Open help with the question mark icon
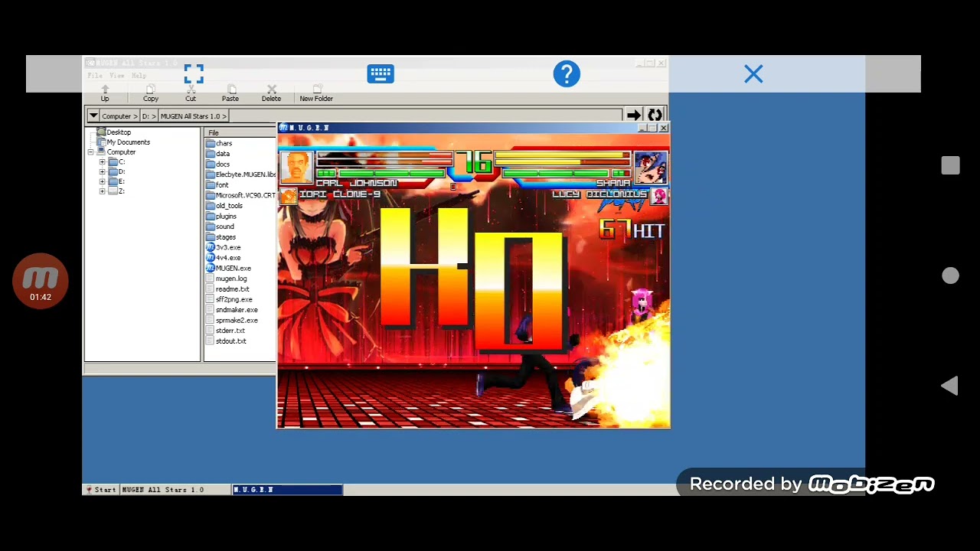This screenshot has width=980, height=551. [567, 74]
